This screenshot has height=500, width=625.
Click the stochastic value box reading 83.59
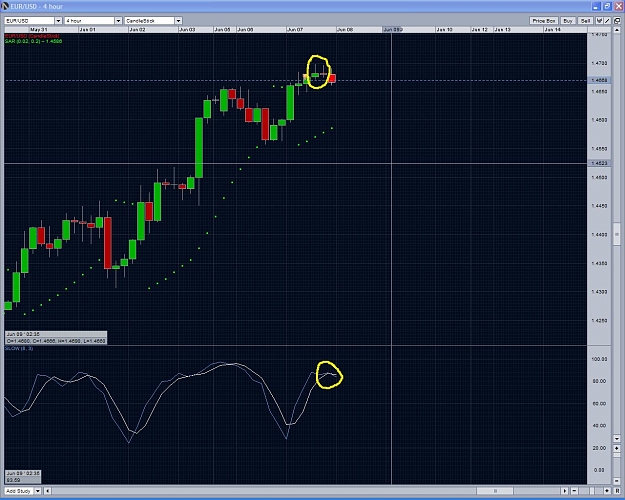(x=23, y=476)
